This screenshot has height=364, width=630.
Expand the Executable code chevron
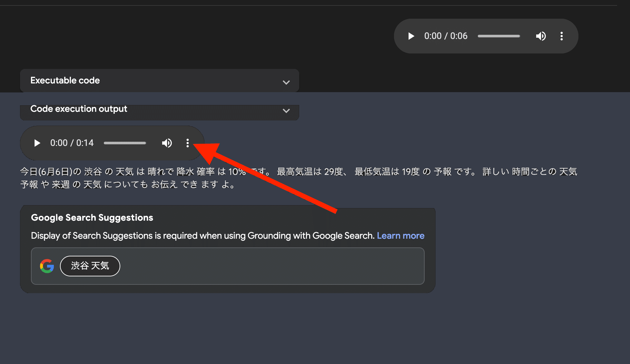click(x=286, y=82)
